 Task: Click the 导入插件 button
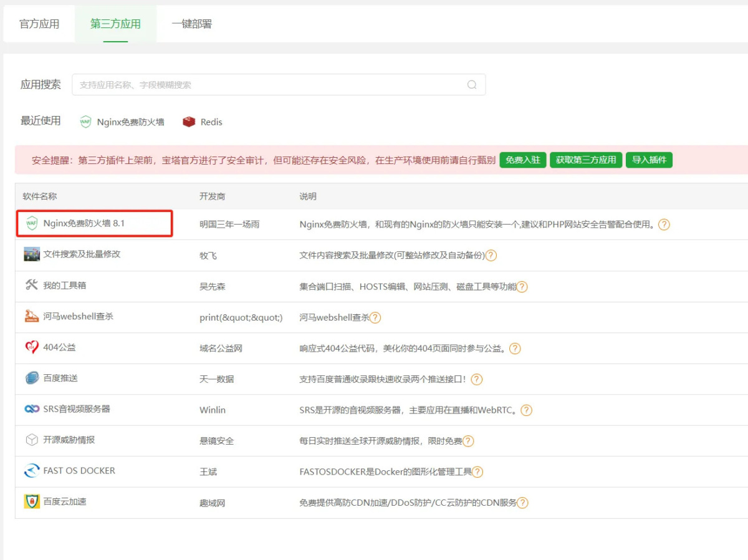pos(649,160)
